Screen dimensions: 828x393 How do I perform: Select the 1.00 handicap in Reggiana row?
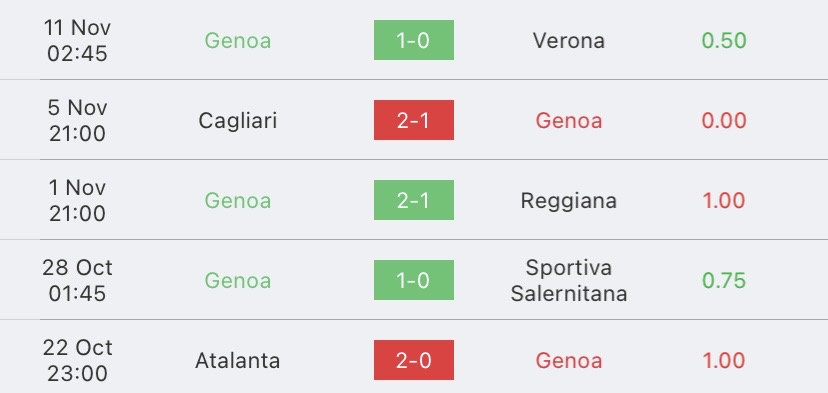(x=724, y=201)
